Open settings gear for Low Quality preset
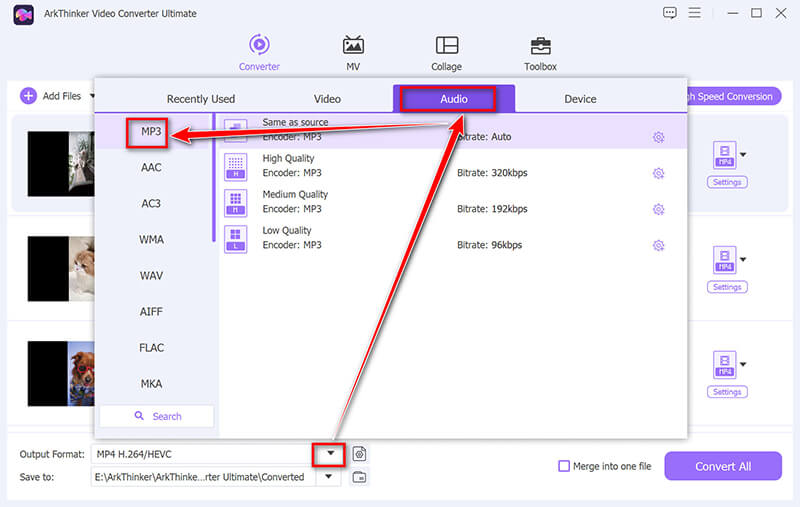 658,245
